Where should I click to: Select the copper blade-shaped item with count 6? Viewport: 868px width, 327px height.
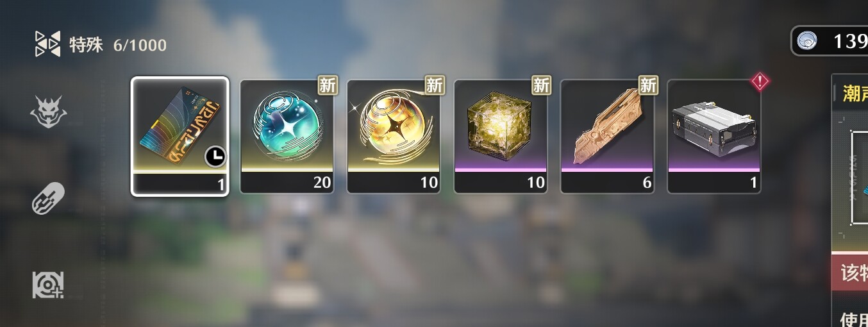tap(607, 136)
